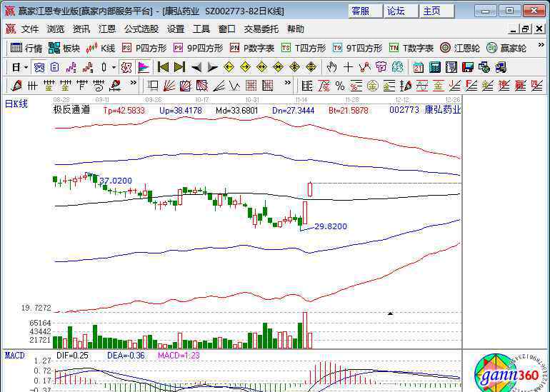
Task: Open the 浏览 menu
Action: [56, 29]
